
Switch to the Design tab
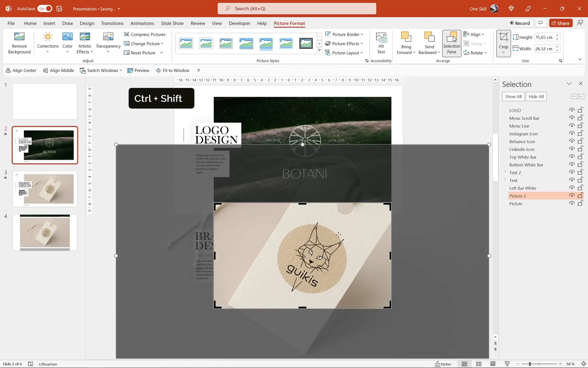(x=87, y=23)
